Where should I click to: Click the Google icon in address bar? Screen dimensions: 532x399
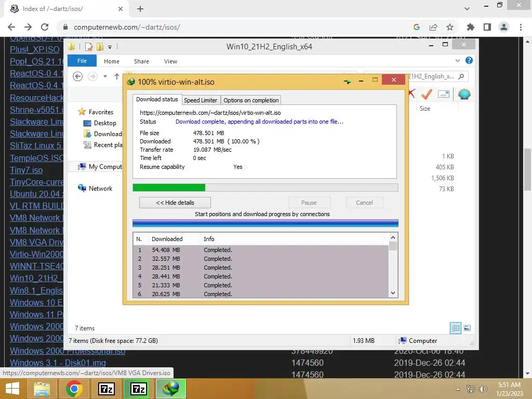pos(417,27)
